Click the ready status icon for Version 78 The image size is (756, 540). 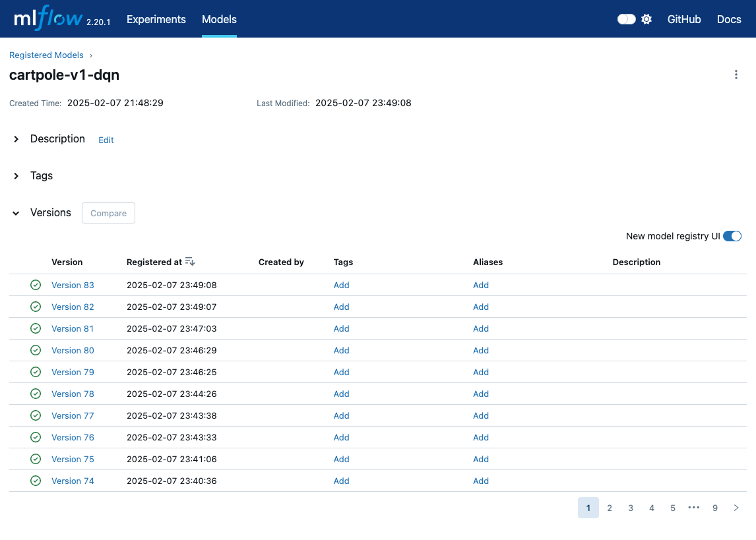tap(36, 394)
